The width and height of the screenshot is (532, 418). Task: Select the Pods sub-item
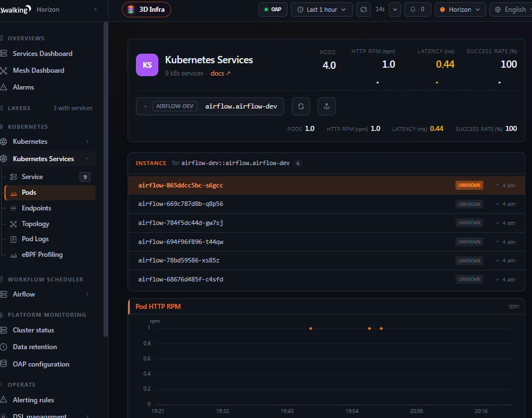pos(50,192)
